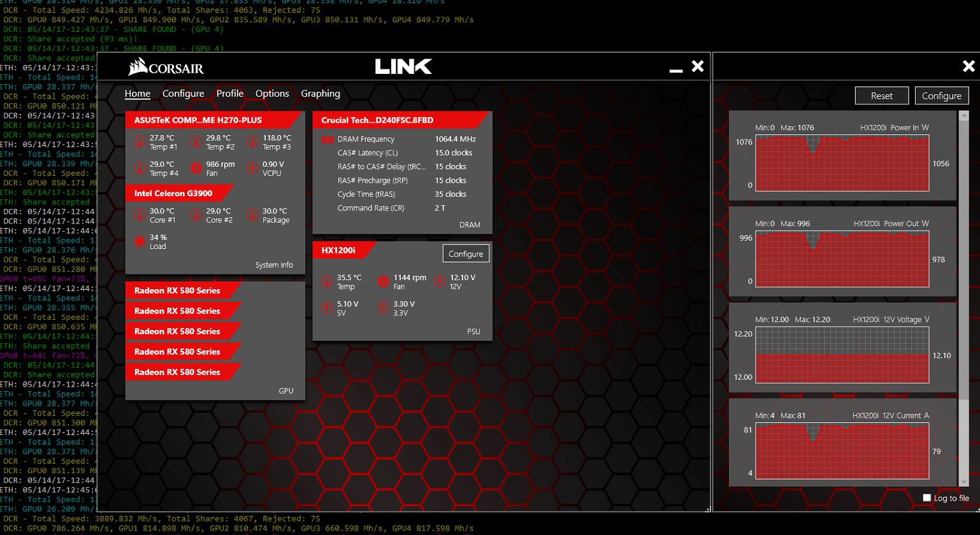Click the 'CAS# Latency (CL)' row label
Screen dimensions: 980x535
368,153
